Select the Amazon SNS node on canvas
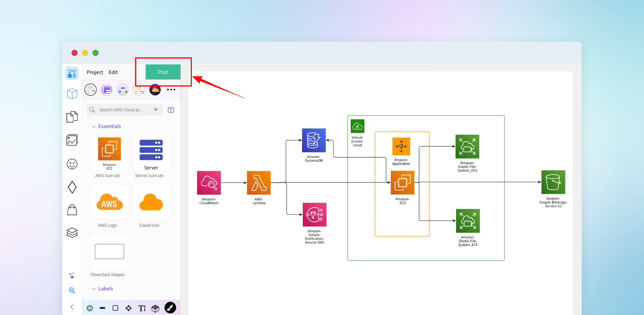Screen dimensions: 644x315 coord(315,215)
